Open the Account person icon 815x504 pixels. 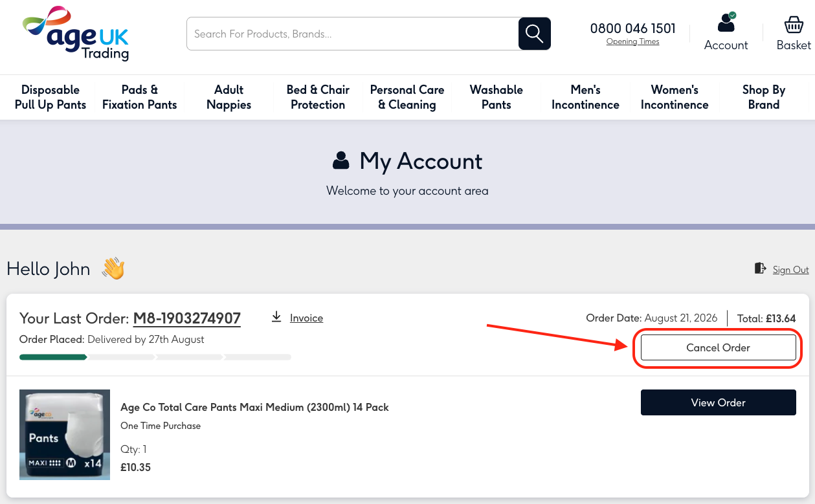(x=726, y=23)
